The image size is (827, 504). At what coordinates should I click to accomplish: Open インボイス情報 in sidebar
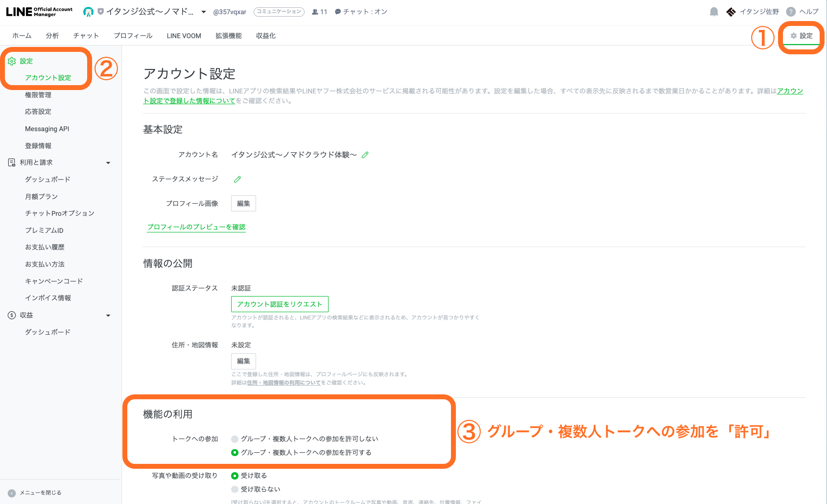48,298
